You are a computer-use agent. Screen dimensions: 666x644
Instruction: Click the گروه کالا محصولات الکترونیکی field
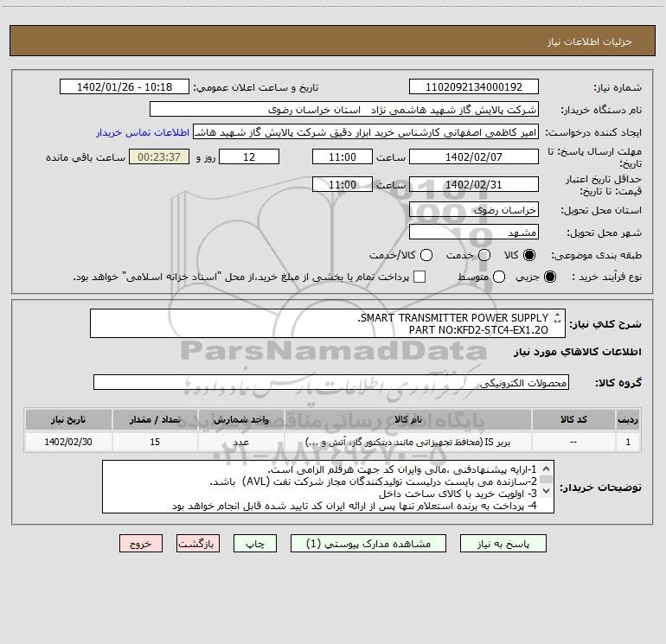point(331,382)
